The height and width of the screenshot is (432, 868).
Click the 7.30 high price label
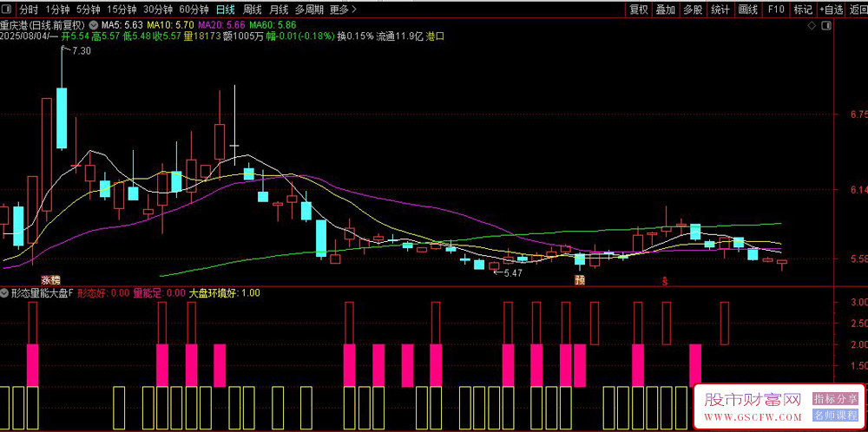[x=82, y=51]
